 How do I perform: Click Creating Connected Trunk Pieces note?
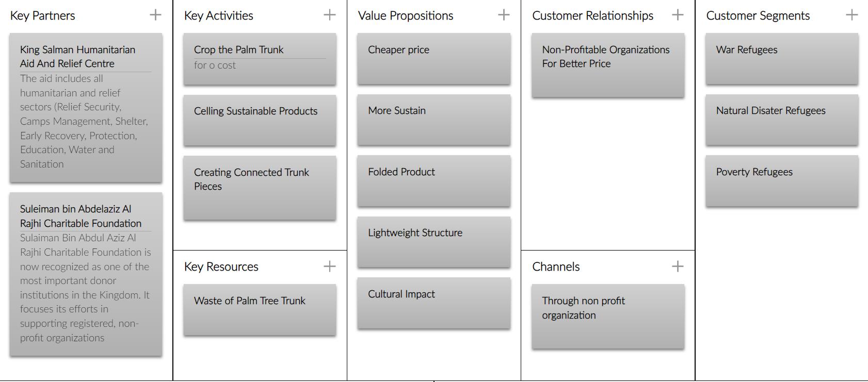(x=260, y=188)
